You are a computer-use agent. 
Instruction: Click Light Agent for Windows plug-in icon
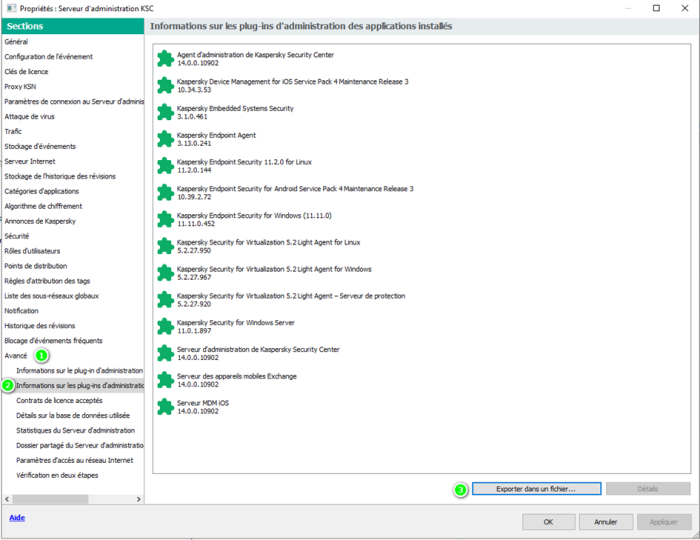165,273
